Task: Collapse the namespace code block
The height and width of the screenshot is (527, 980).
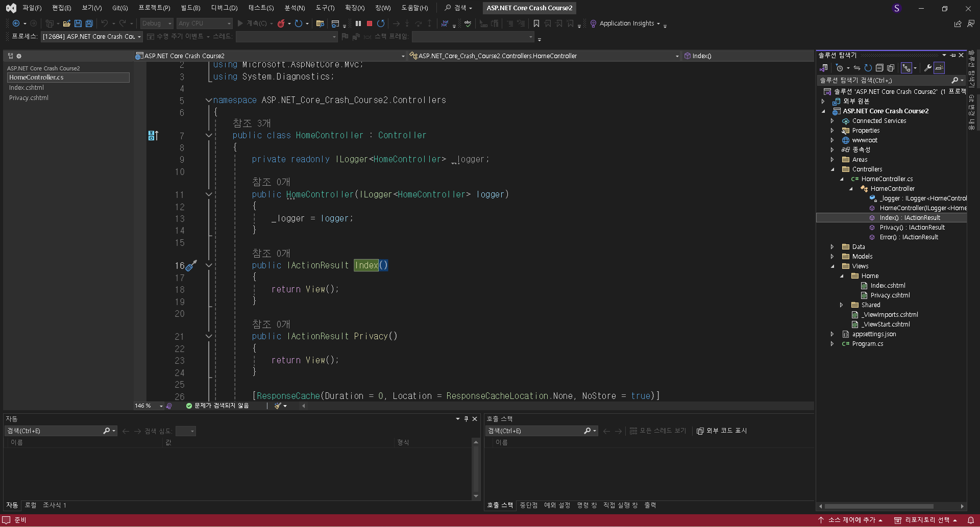Action: (x=209, y=101)
